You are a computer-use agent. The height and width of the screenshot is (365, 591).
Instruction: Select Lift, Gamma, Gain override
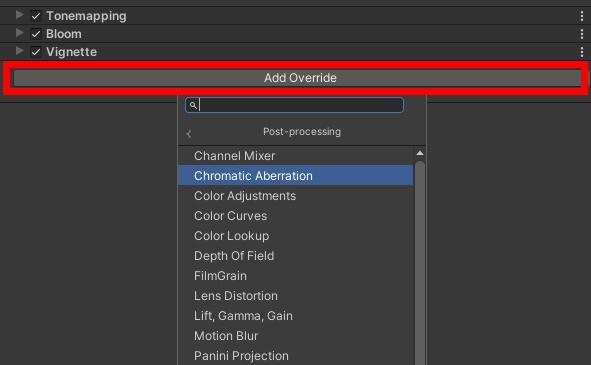point(296,316)
